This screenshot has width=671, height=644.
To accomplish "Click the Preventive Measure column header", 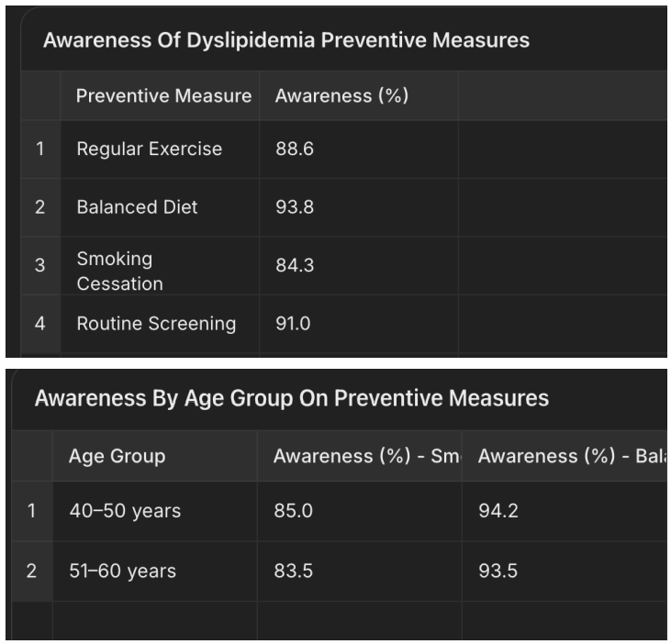I will [162, 96].
